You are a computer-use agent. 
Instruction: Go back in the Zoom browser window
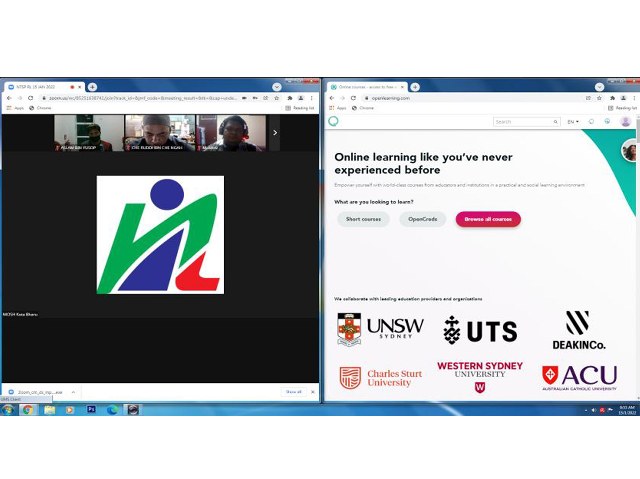click(9, 98)
